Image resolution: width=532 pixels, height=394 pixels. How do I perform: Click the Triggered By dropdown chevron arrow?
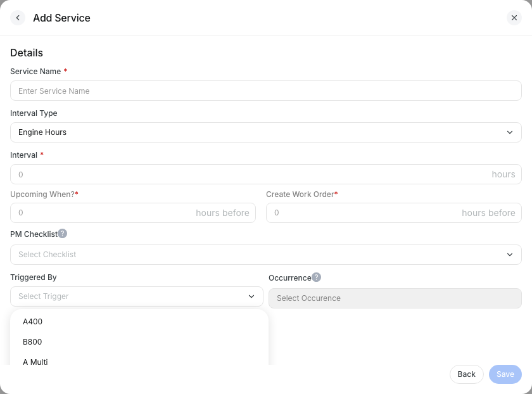(x=251, y=296)
